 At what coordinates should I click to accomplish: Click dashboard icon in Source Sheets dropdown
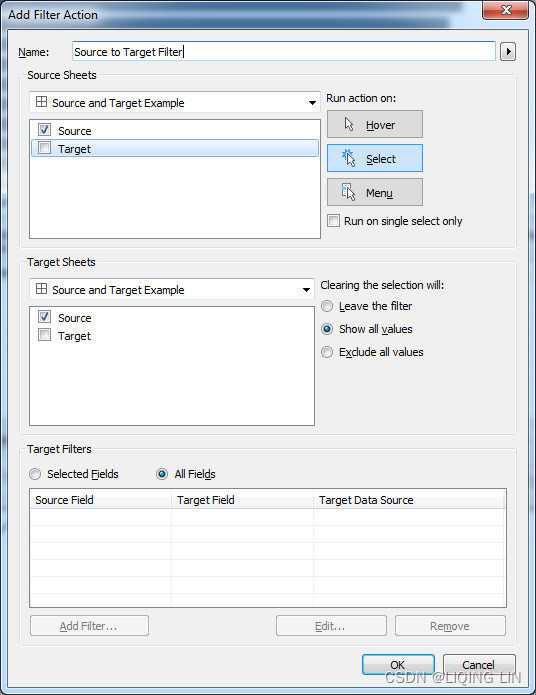tap(41, 102)
